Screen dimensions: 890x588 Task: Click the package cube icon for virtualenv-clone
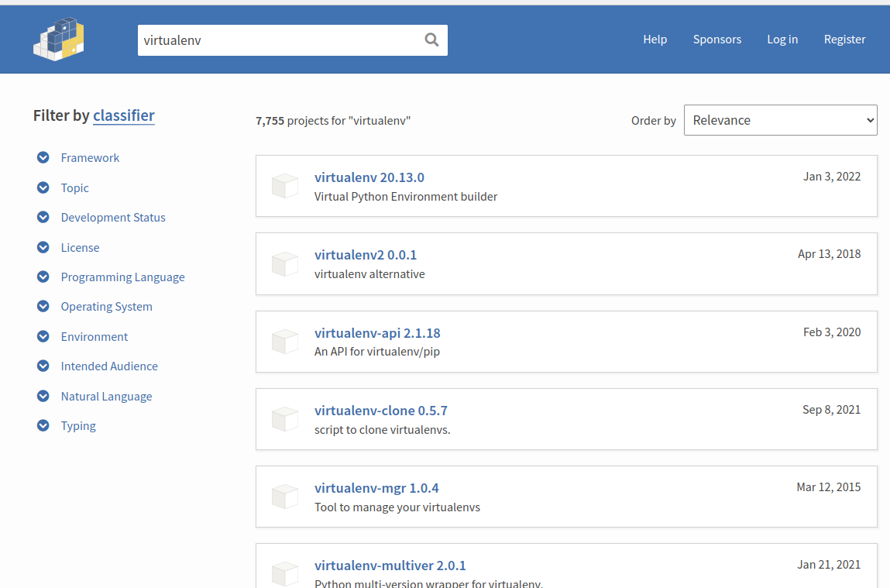click(x=285, y=419)
